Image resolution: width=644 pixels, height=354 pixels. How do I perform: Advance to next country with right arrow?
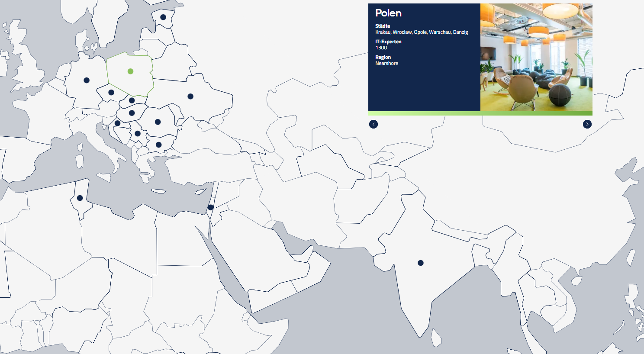pos(587,125)
